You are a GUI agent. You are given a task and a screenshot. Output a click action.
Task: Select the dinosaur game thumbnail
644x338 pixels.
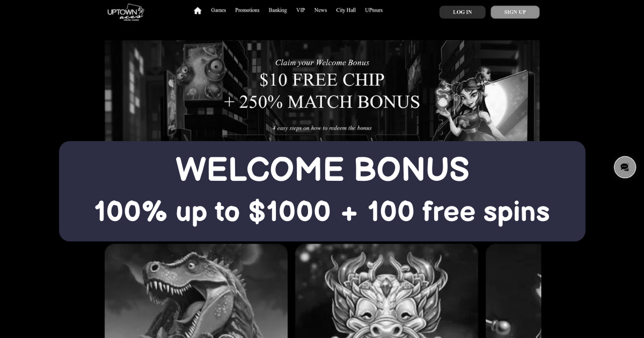tap(196, 291)
